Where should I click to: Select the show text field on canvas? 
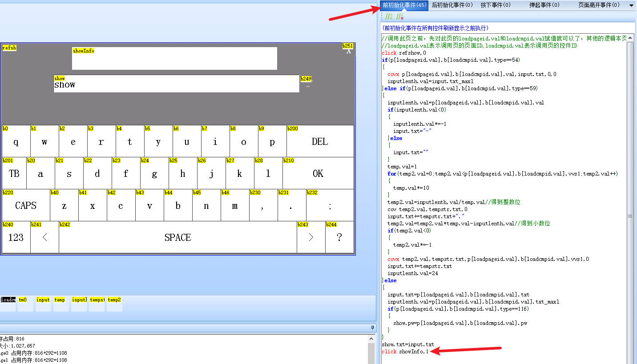(176, 84)
